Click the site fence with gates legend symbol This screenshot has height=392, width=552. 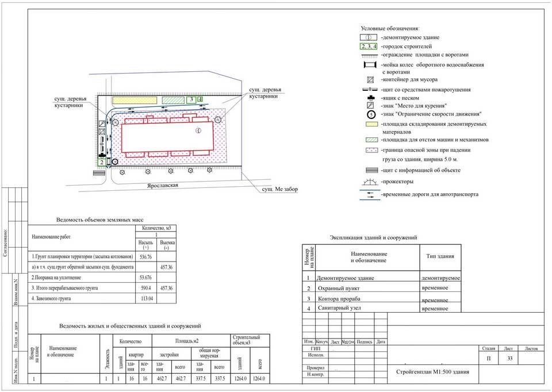click(x=371, y=55)
